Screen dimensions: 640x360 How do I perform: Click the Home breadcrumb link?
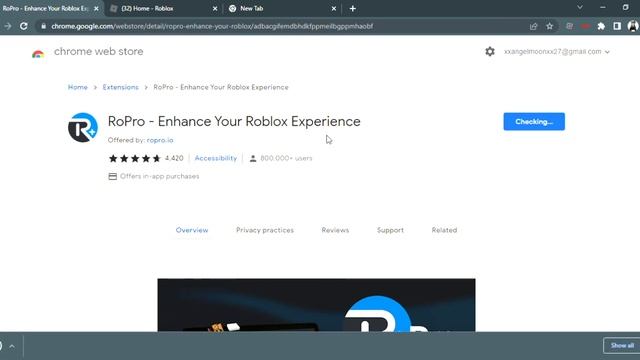pos(78,87)
